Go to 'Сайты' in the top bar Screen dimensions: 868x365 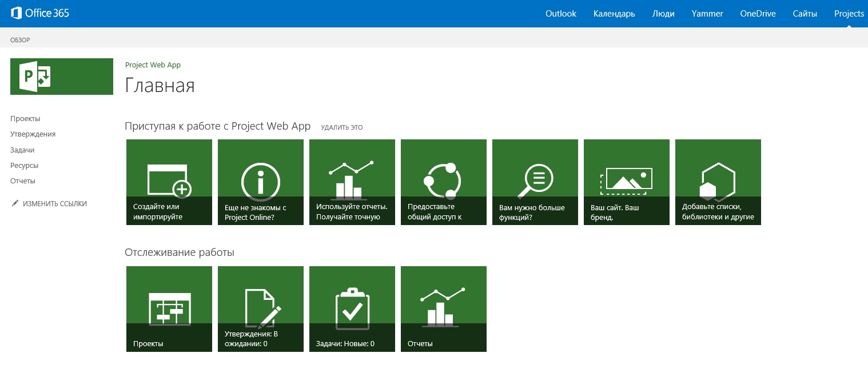pos(805,14)
